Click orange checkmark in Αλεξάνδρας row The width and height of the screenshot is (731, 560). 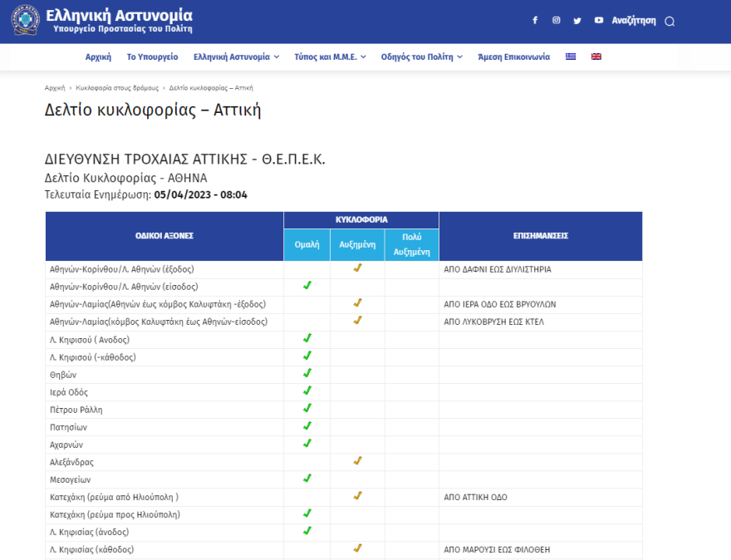point(357,460)
